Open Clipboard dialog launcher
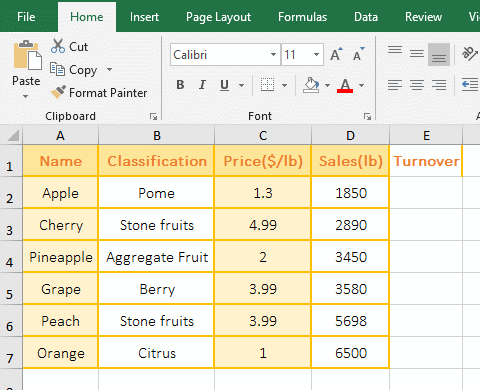This screenshot has height=390, width=480. coord(153,116)
